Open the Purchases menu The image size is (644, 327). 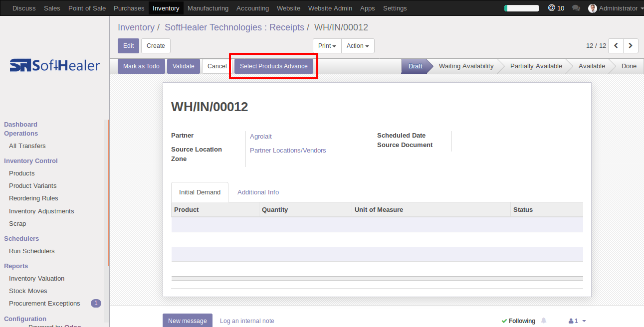[x=129, y=8]
